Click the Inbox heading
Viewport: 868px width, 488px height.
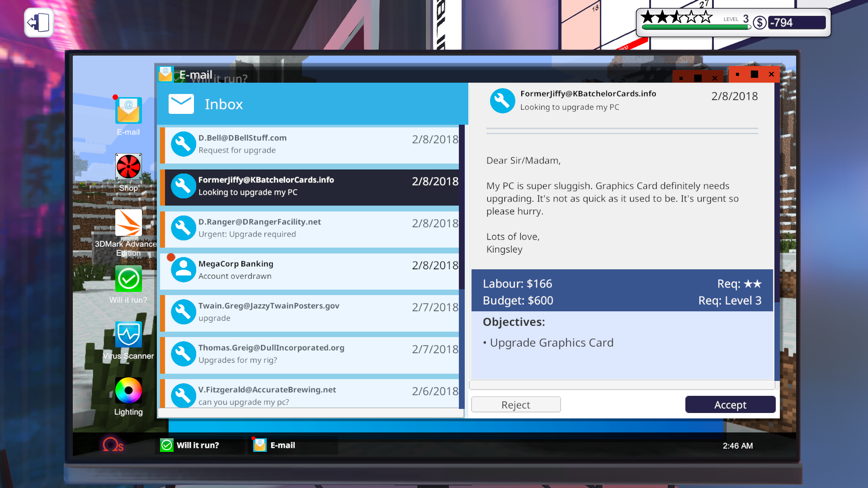224,104
